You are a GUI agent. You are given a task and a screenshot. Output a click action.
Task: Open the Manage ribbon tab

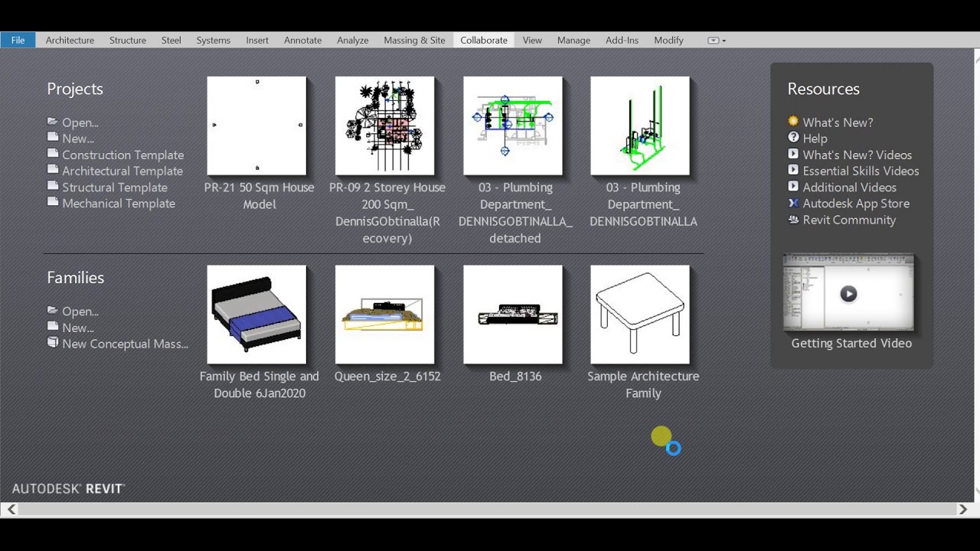pyautogui.click(x=573, y=40)
